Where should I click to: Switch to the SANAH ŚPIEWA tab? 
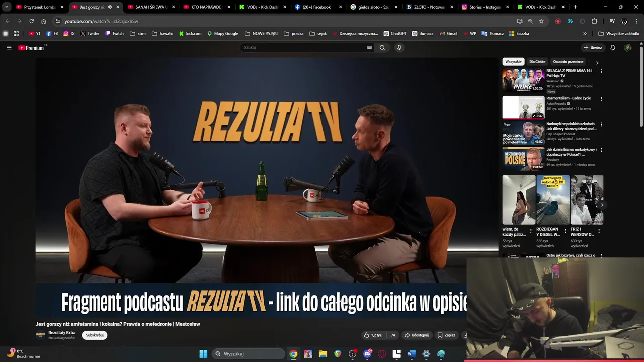tap(150, 7)
